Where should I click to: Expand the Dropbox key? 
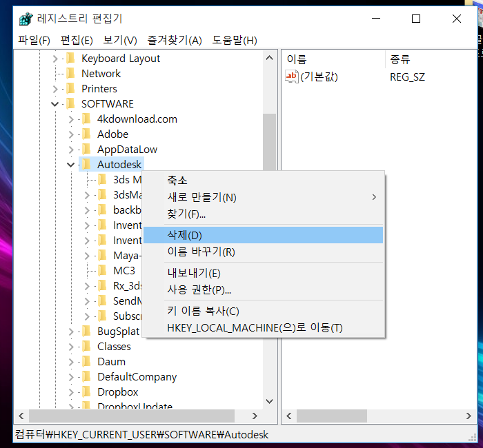pyautogui.click(x=71, y=392)
